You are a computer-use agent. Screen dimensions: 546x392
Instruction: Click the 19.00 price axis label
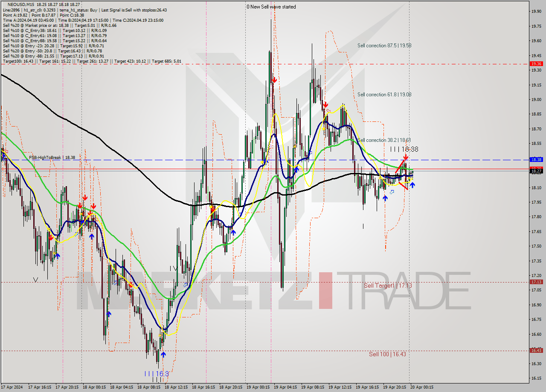[536, 100]
